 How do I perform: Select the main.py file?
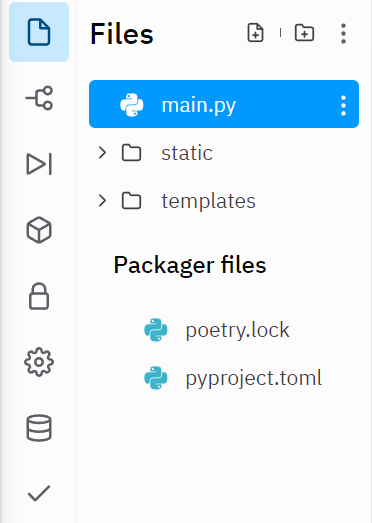224,104
